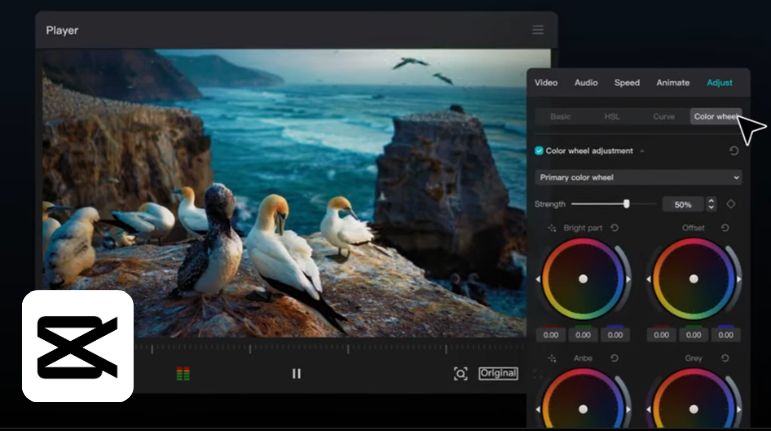Click the zoom-to-fit icon in player
Image resolution: width=771 pixels, height=431 pixels.
(460, 374)
